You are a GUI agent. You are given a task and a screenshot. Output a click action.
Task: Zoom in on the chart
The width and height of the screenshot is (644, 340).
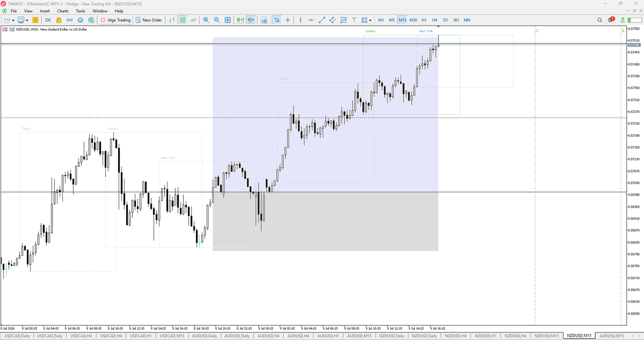pos(206,20)
